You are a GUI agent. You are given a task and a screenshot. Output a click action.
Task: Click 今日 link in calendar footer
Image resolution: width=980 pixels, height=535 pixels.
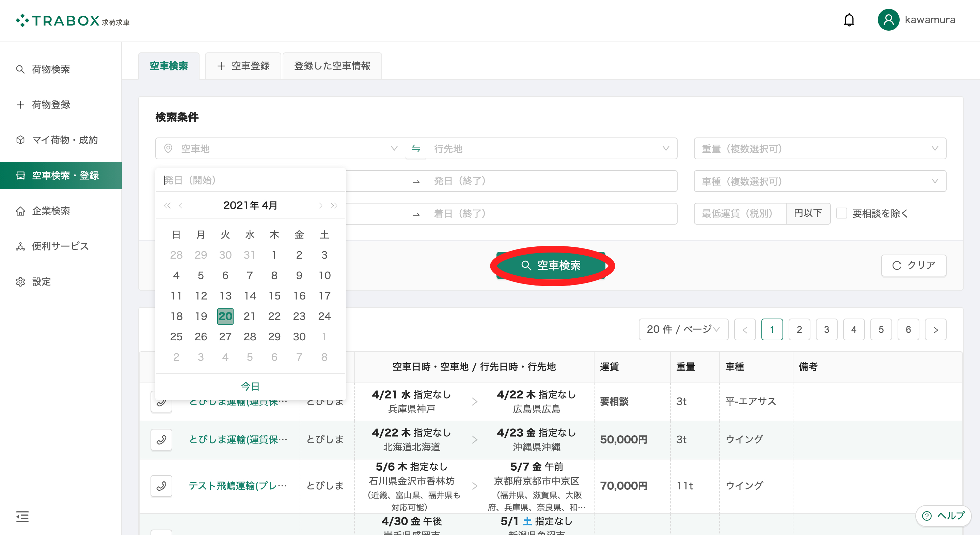click(x=250, y=386)
